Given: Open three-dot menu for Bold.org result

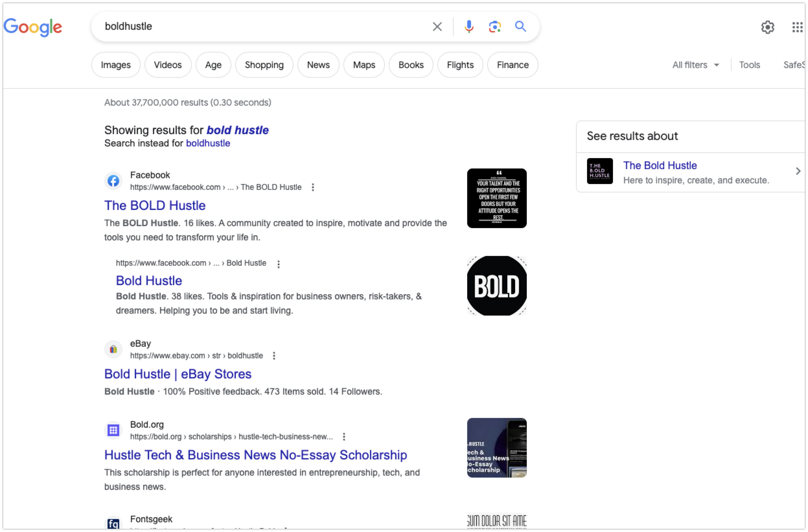Looking at the screenshot, I should pyautogui.click(x=344, y=437).
